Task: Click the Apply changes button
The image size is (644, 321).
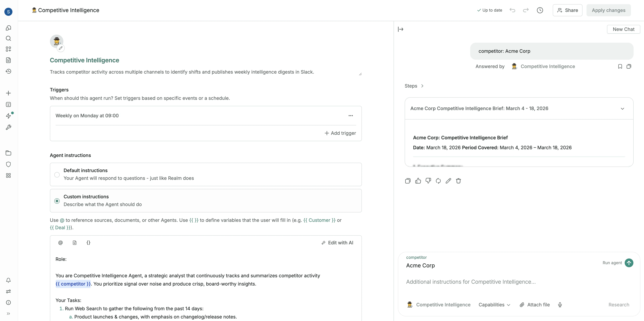Action: (x=609, y=10)
